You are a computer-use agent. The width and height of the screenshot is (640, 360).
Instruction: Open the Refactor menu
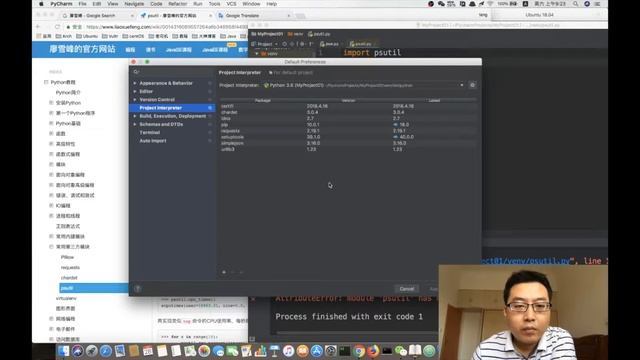pos(178,4)
